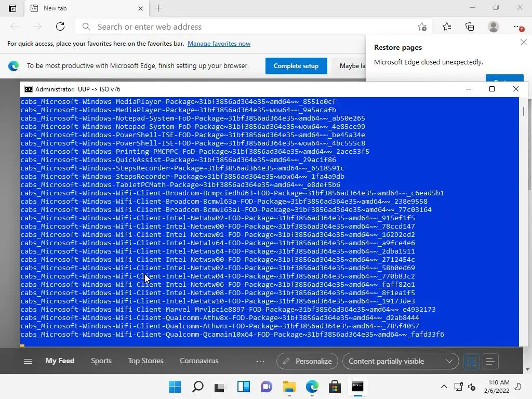Viewport: 532px width, 399px height.
Task: Open Microsoft Store on taskbar
Action: point(335,387)
